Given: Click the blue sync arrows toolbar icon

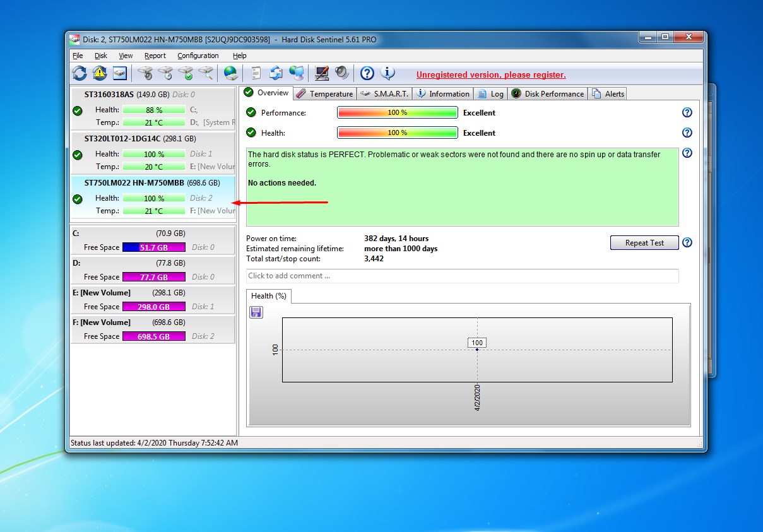Looking at the screenshot, I should 276,73.
